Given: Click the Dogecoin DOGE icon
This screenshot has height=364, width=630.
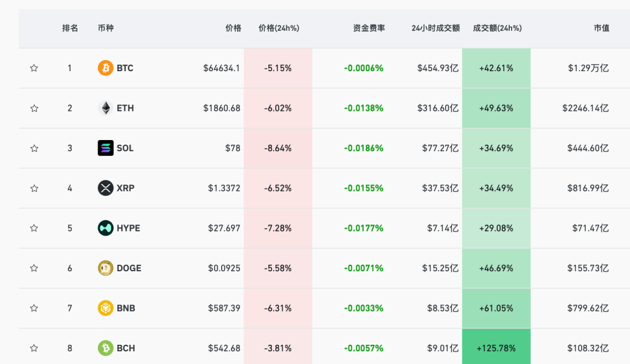Looking at the screenshot, I should coord(106,268).
